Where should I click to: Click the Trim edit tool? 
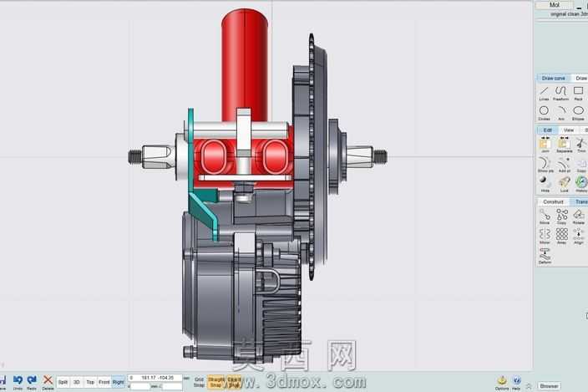pos(581,145)
